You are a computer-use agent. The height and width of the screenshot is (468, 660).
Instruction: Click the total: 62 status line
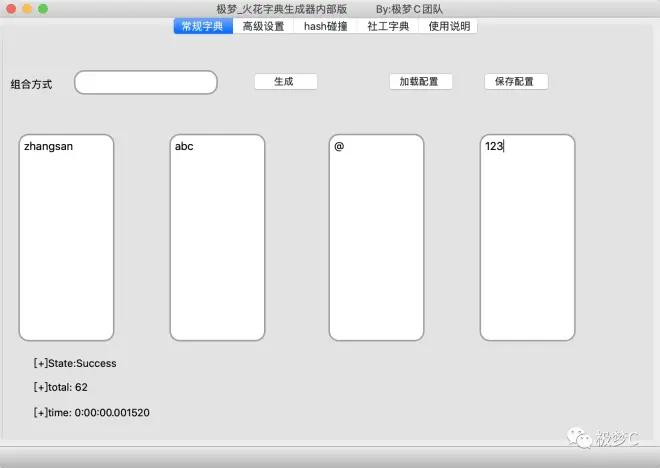coord(61,388)
